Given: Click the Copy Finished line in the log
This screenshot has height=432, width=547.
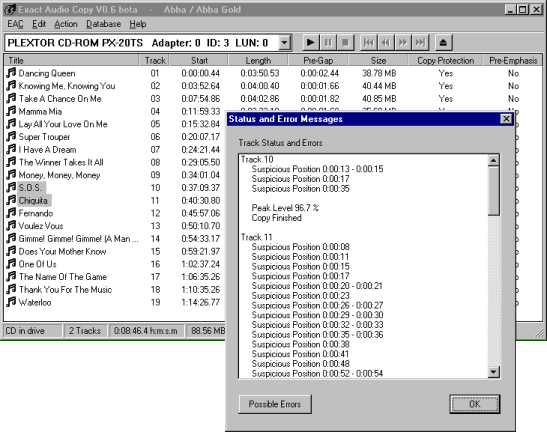Looking at the screenshot, I should tap(277, 218).
